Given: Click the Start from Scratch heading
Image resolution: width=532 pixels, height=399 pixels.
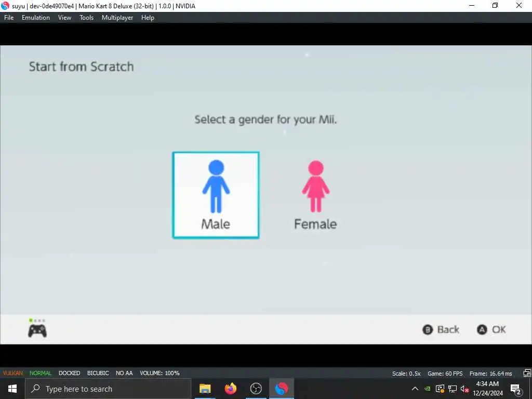Looking at the screenshot, I should [82, 66].
